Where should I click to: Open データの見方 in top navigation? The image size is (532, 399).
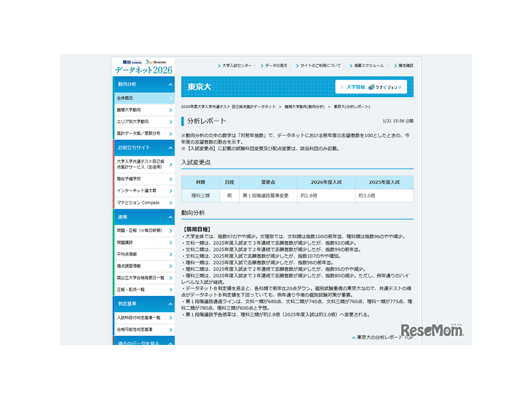click(x=276, y=66)
